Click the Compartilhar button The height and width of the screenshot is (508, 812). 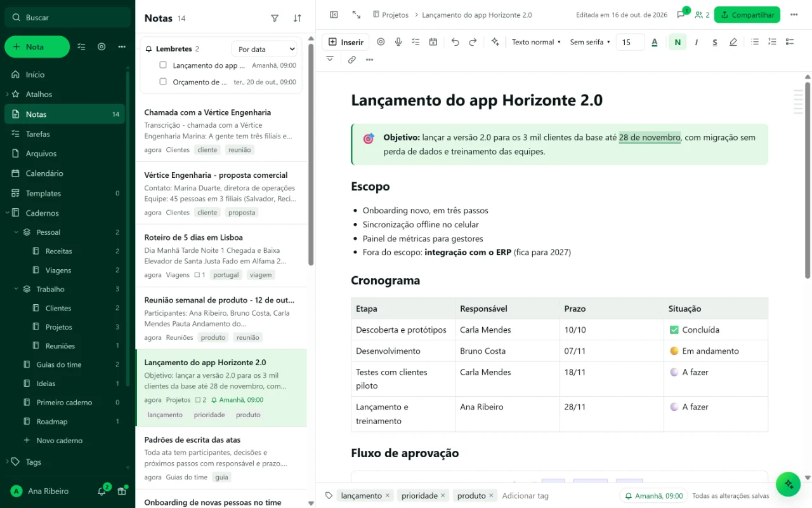tap(747, 15)
